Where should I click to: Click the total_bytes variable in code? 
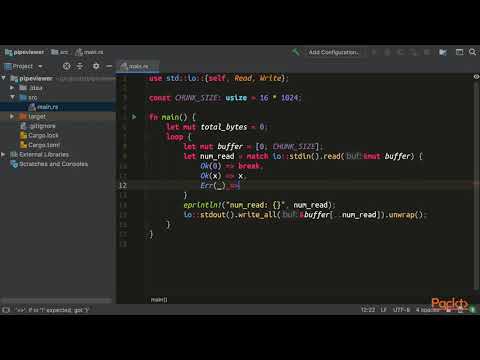pos(224,127)
